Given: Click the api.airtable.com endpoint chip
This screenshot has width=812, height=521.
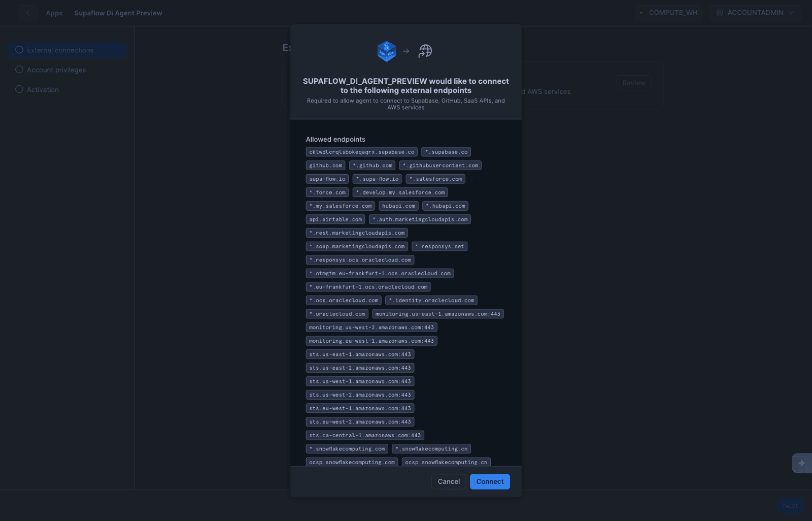Looking at the screenshot, I should [335, 219].
